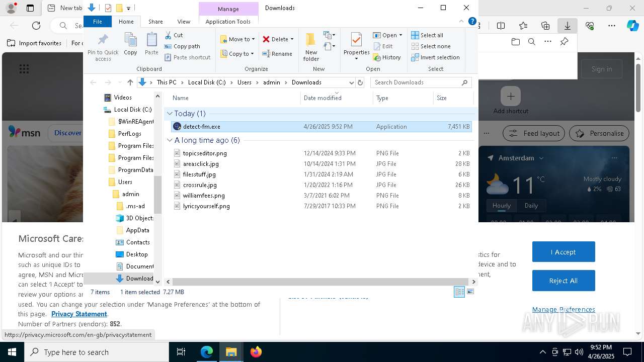Viewport: 644px width, 362px height.
Task: Click the Delete red X button
Action: click(x=275, y=39)
